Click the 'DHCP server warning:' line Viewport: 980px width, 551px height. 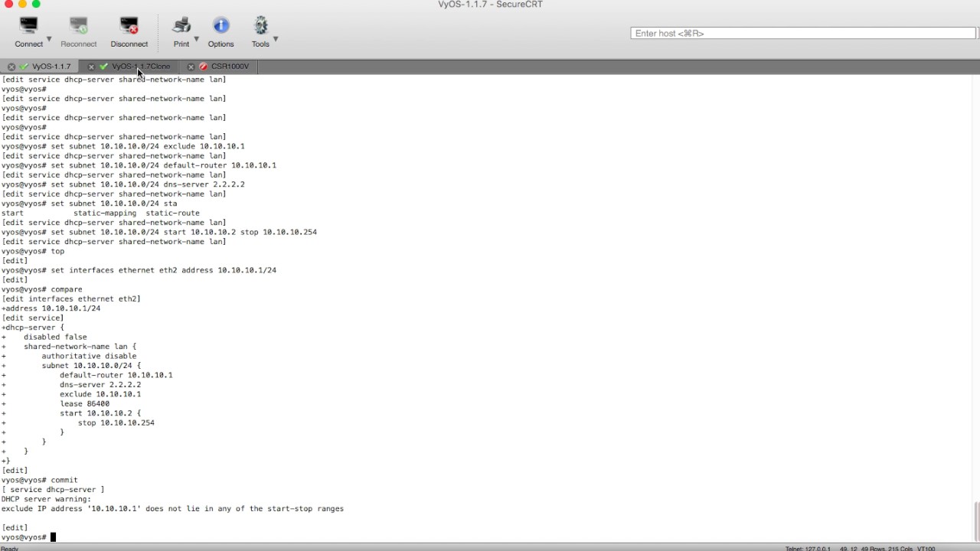coord(46,499)
